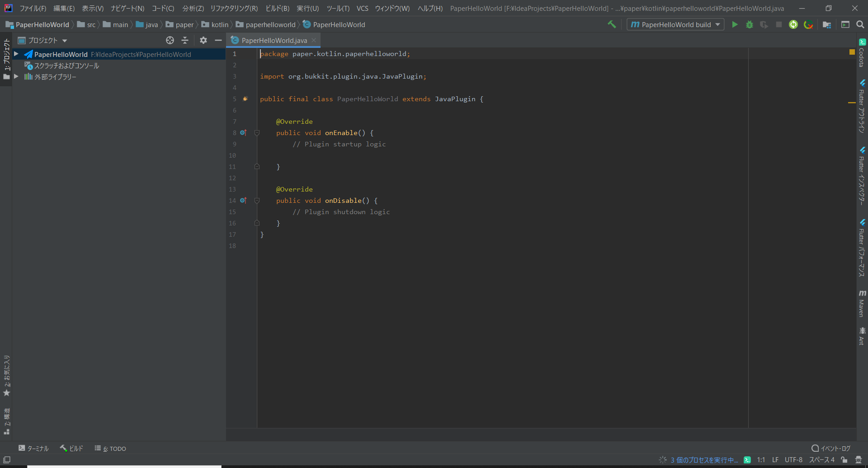Click the locate file target icon

170,40
